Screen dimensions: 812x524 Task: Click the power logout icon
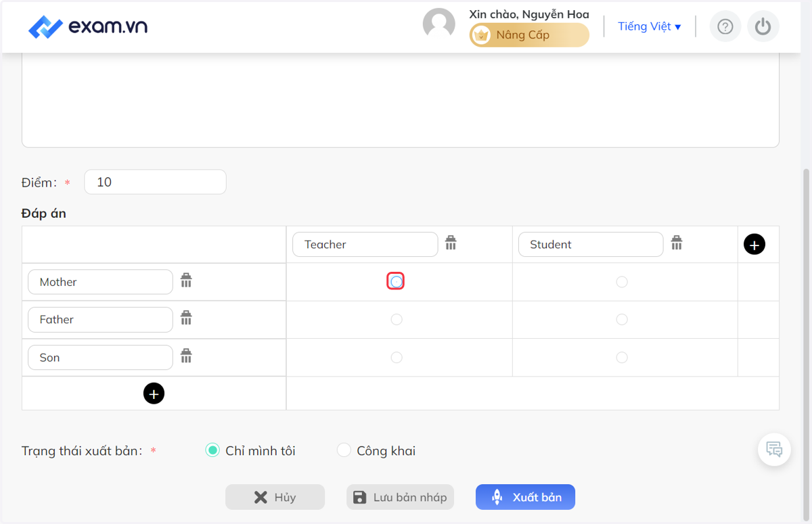(x=763, y=26)
